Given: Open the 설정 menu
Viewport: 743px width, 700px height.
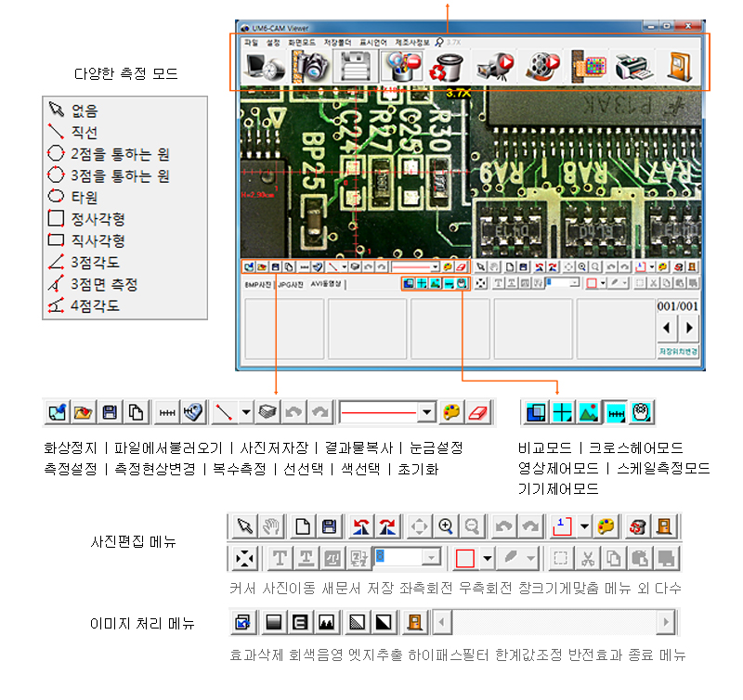Looking at the screenshot, I should 273,43.
